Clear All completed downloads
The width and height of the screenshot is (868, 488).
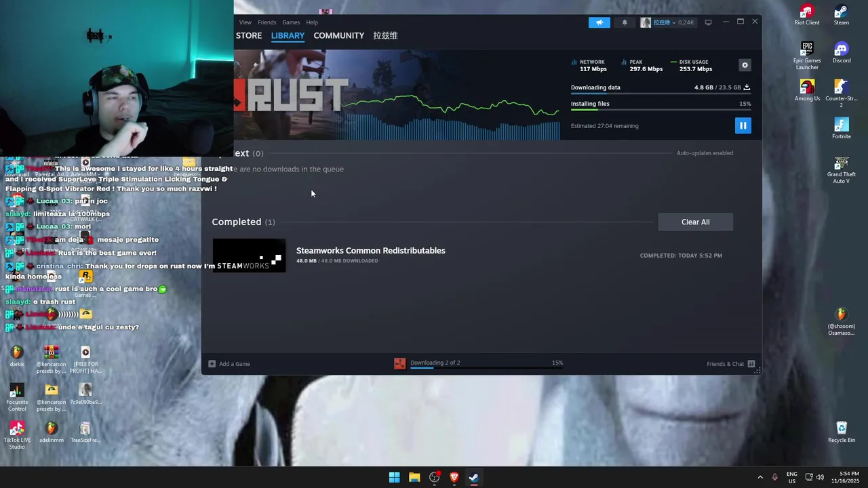point(695,222)
